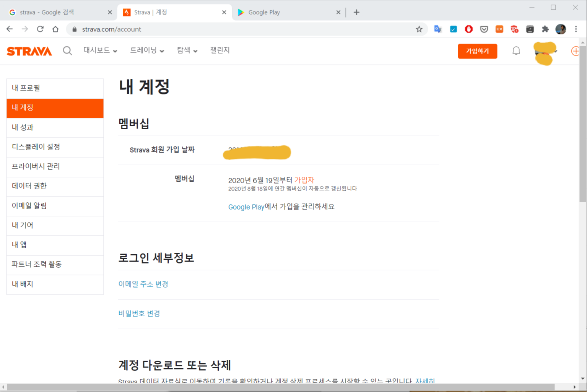Go back with the browser back arrow
587x392 pixels.
10,29
